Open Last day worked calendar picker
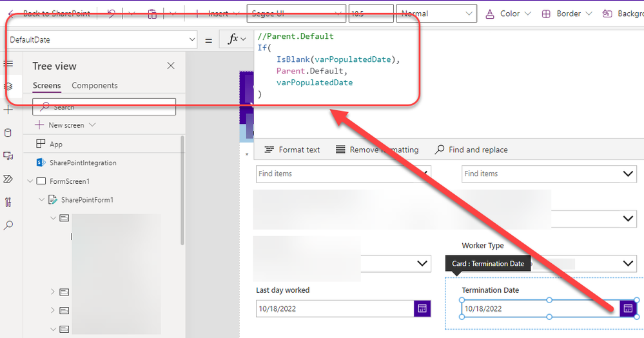Viewport: 644px width, 338px height. 422,309
